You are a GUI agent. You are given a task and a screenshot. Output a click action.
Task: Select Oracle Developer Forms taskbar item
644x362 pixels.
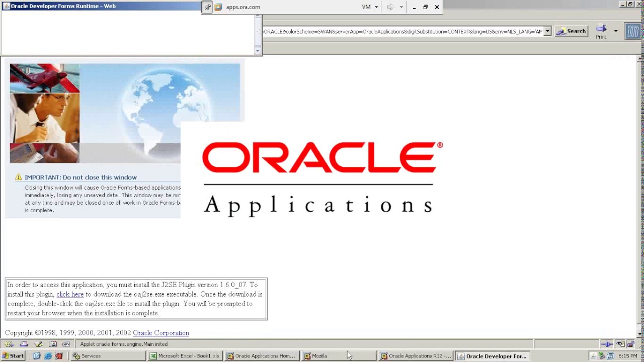point(493,356)
